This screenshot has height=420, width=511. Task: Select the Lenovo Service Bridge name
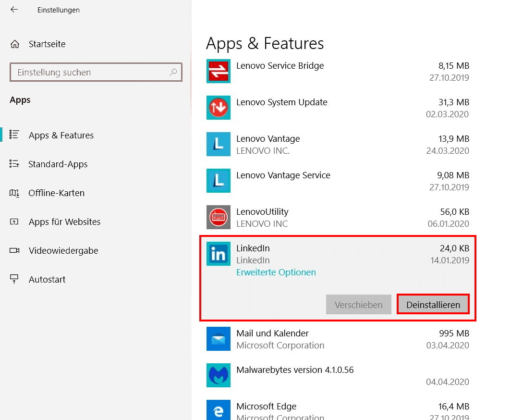(280, 65)
